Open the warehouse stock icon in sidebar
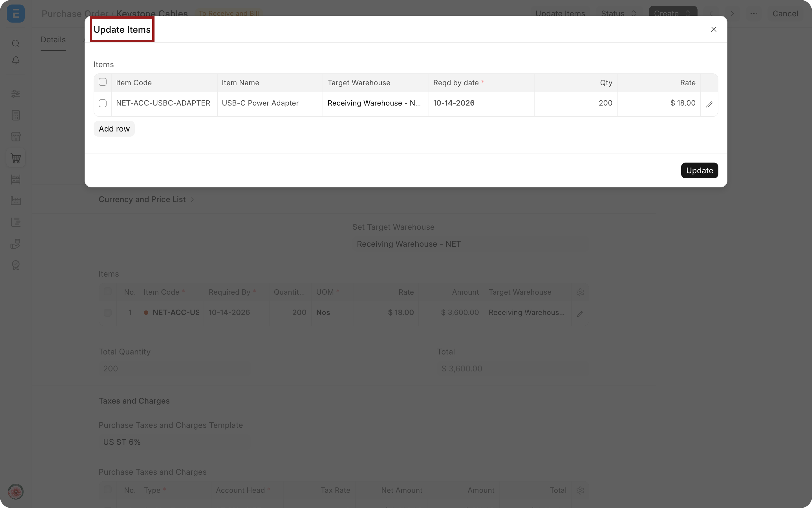The image size is (812, 508). point(16,179)
